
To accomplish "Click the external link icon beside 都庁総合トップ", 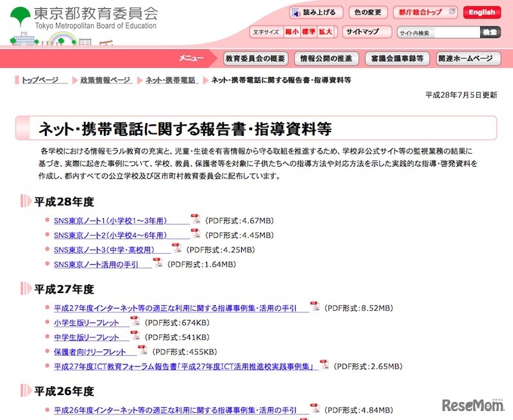I will (x=452, y=12).
